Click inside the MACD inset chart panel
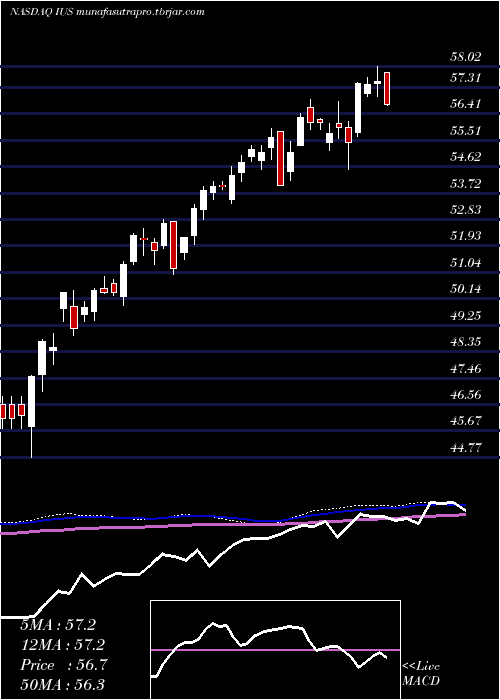The width and height of the screenshot is (500, 700). 275,650
